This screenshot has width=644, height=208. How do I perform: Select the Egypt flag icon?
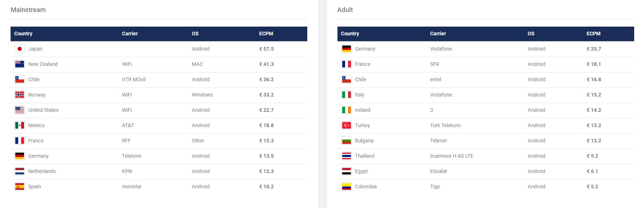point(347,171)
